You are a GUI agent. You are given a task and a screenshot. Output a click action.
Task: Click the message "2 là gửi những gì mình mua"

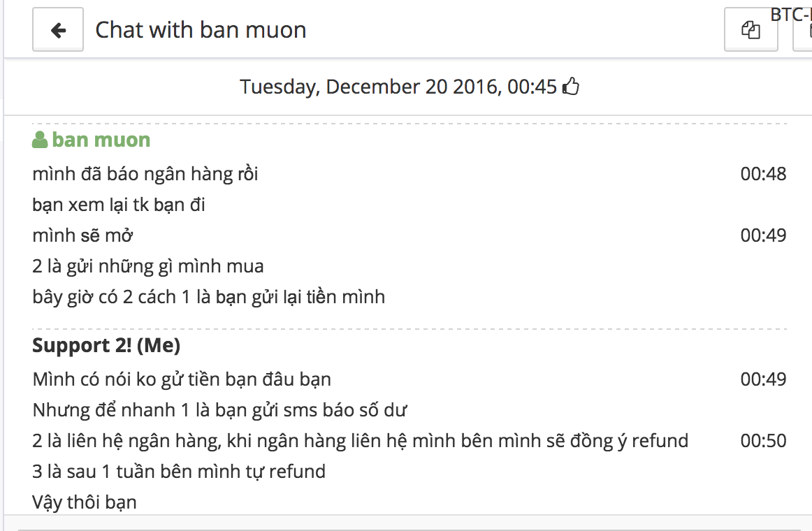click(148, 266)
